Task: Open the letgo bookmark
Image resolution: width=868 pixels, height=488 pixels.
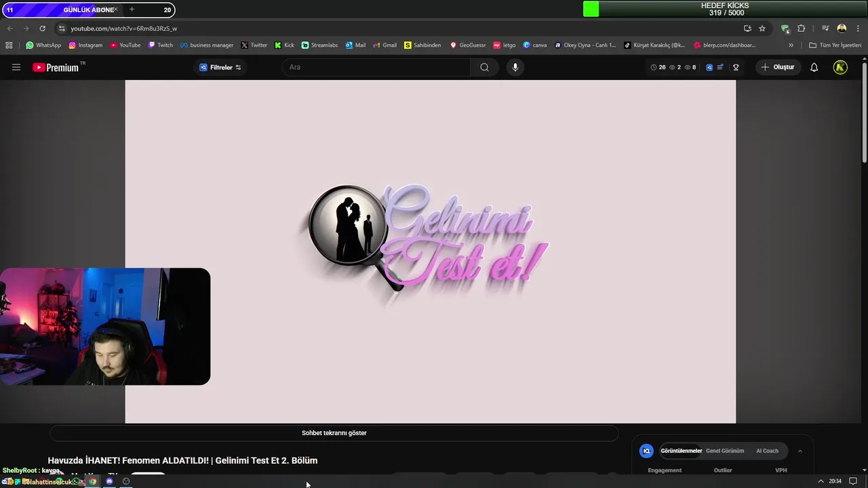Action: click(505, 45)
